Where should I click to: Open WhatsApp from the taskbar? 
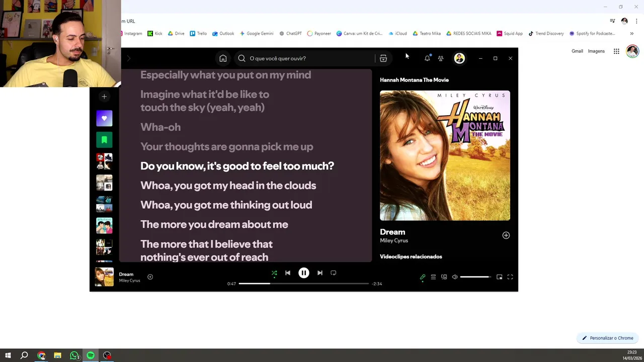[x=74, y=355]
